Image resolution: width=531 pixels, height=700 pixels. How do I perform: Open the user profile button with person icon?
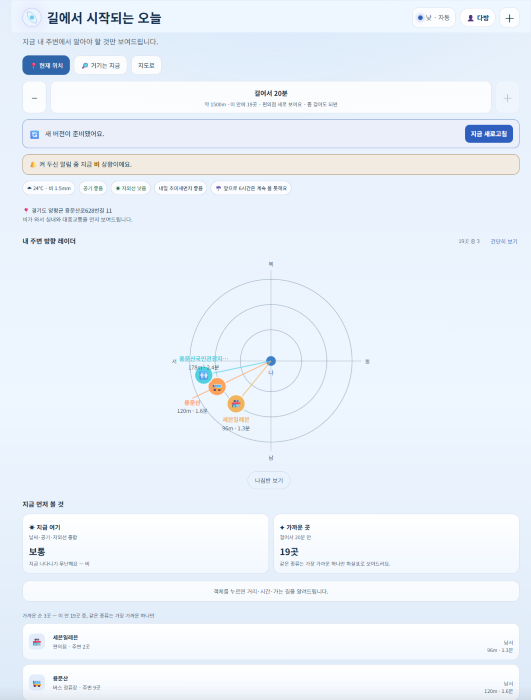pos(477,18)
